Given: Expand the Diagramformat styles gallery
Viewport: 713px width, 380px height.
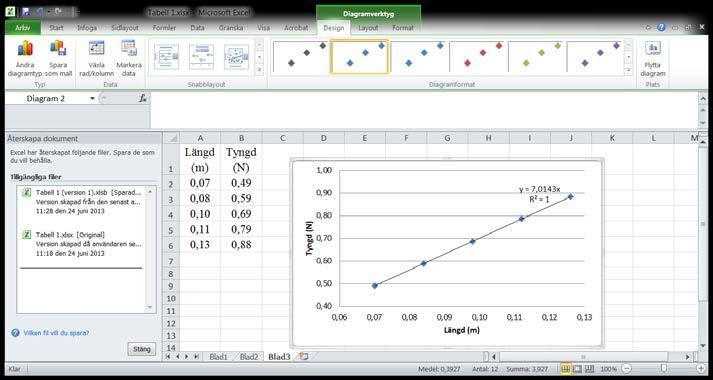Looking at the screenshot, I should coord(628,70).
